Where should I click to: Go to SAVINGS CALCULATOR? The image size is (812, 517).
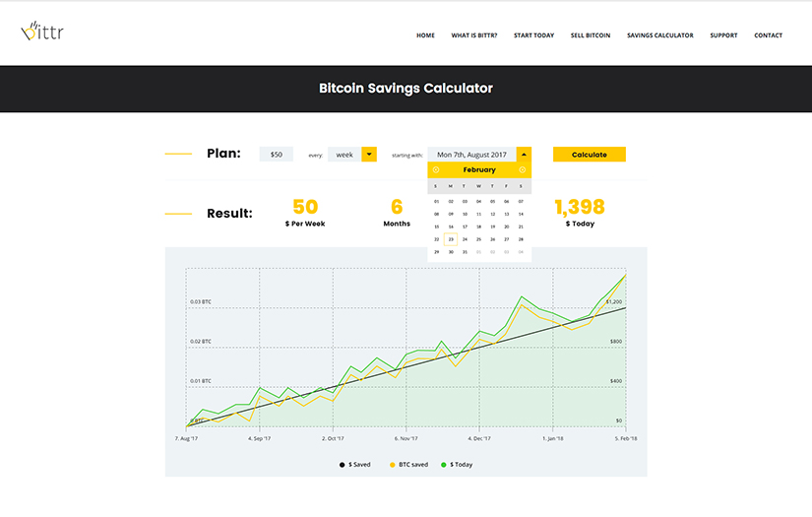[x=660, y=35]
